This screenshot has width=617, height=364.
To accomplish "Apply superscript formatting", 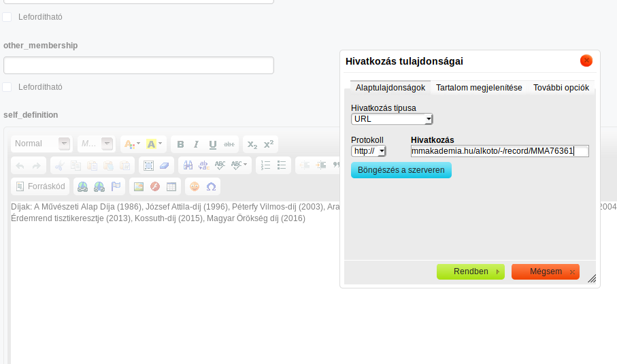I will pos(268,144).
